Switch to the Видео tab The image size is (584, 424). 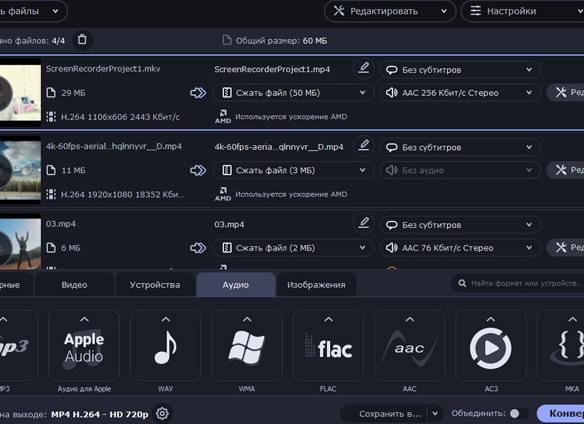pyautogui.click(x=74, y=285)
